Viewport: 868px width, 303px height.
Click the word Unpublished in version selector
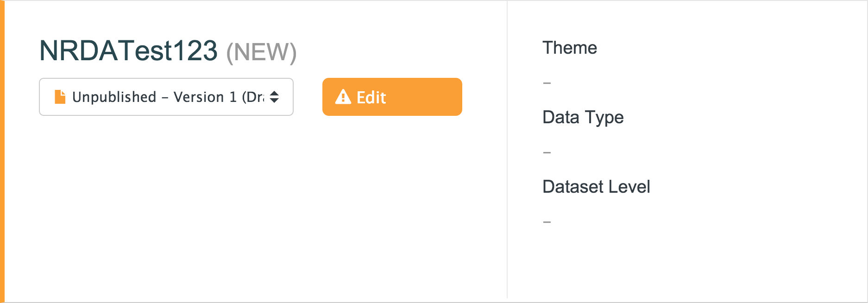[114, 97]
